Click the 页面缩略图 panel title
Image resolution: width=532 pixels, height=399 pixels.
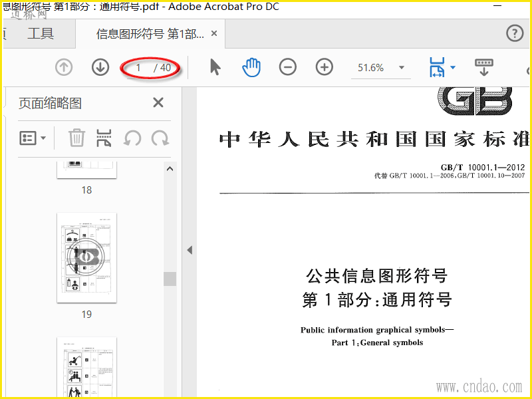pyautogui.click(x=51, y=103)
